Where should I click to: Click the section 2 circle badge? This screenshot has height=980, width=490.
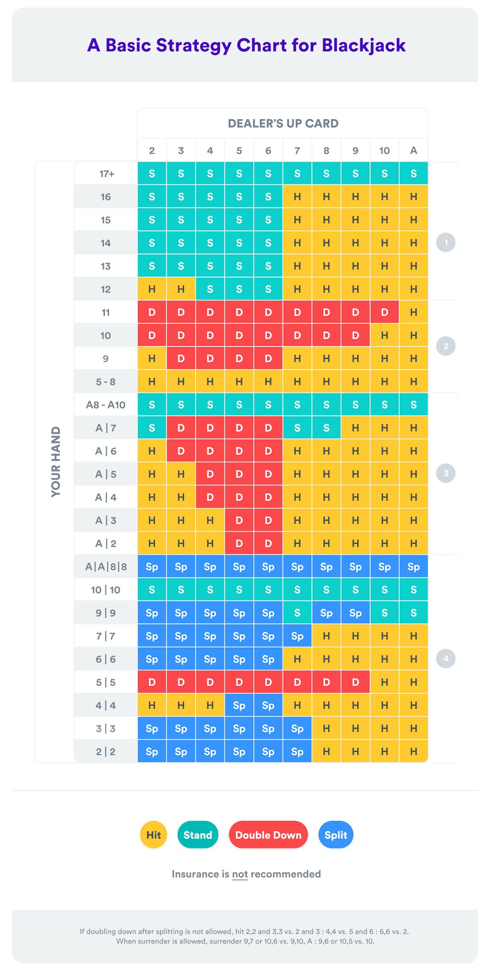tap(446, 346)
